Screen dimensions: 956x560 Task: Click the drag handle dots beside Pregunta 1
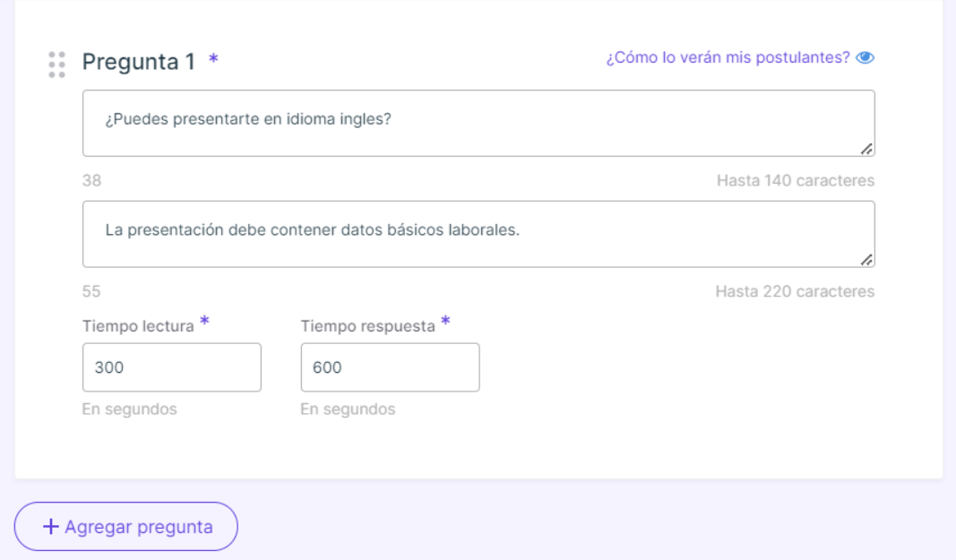tap(56, 65)
